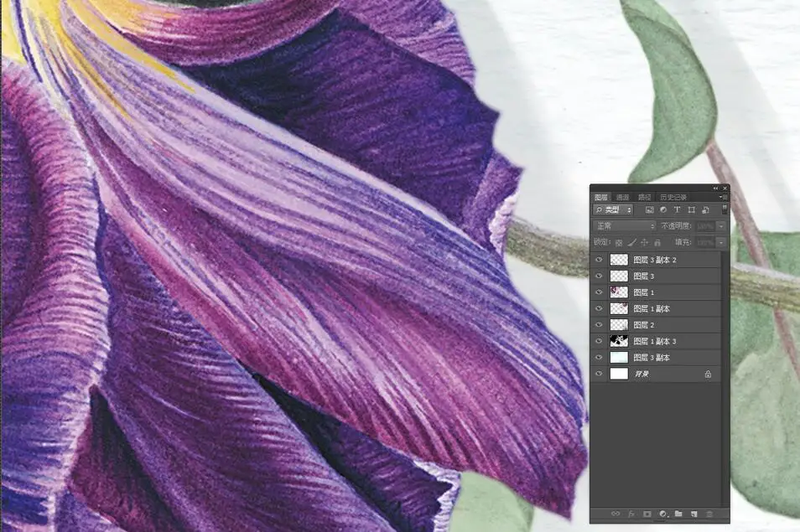Click the 填充 fill value field
Screen dimensions: 800x532
705,243
